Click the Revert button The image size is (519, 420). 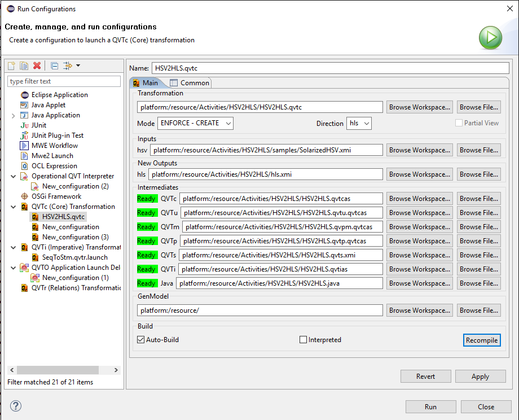pos(426,377)
